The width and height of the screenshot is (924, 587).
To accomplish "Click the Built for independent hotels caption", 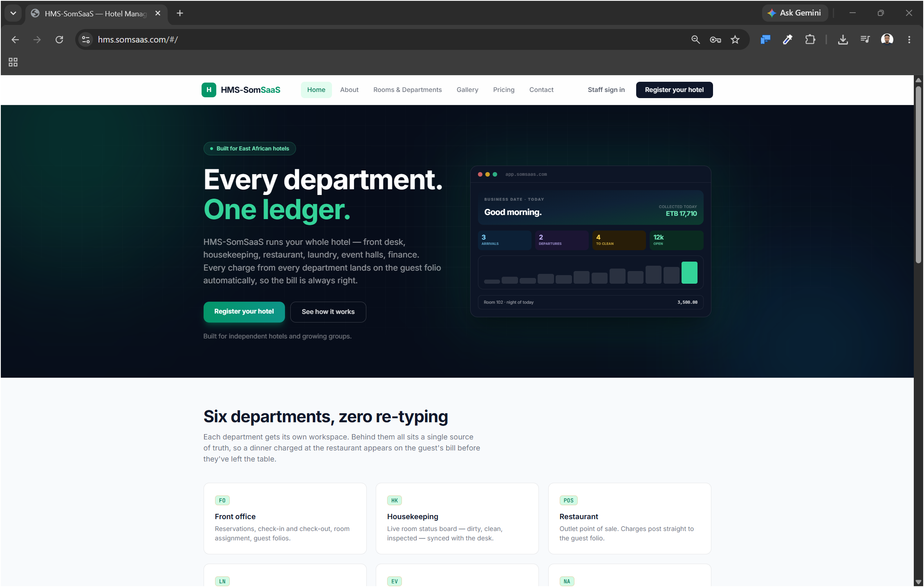I will 278,336.
